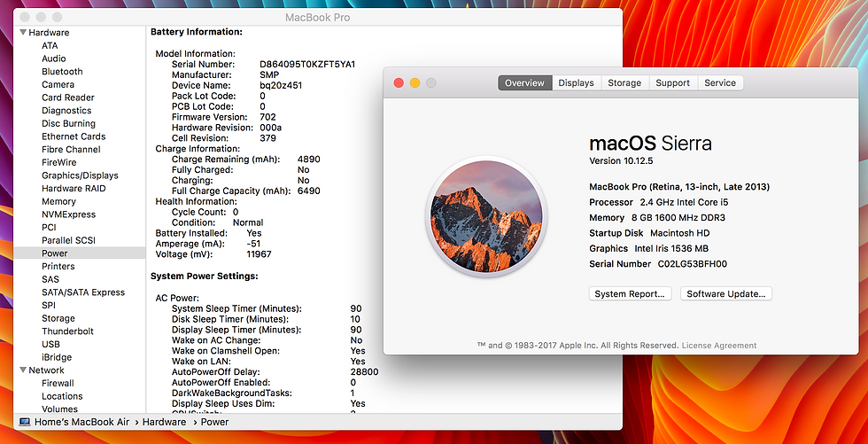The width and height of the screenshot is (868, 444).
Task: Select iBridge in the sidebar
Action: click(x=57, y=357)
